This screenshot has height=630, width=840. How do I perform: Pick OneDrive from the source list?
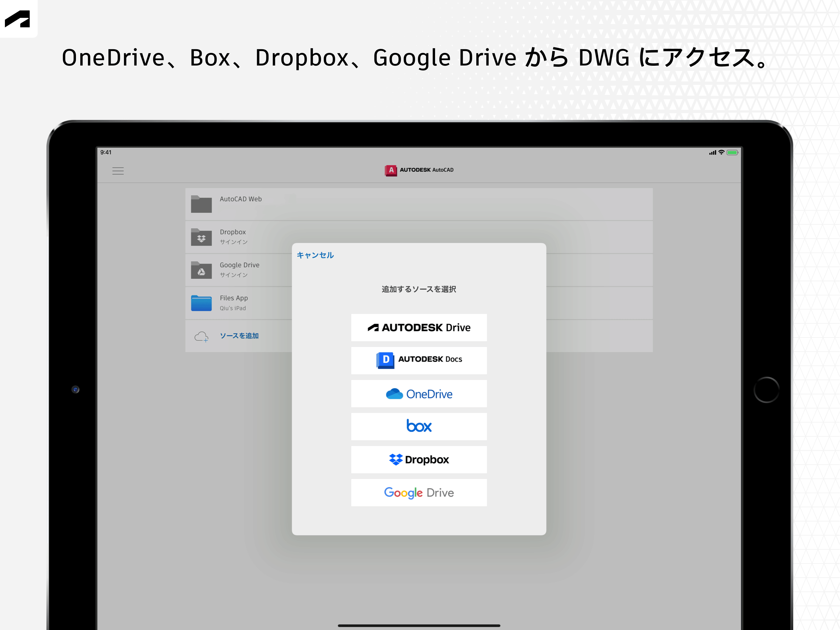click(x=419, y=394)
